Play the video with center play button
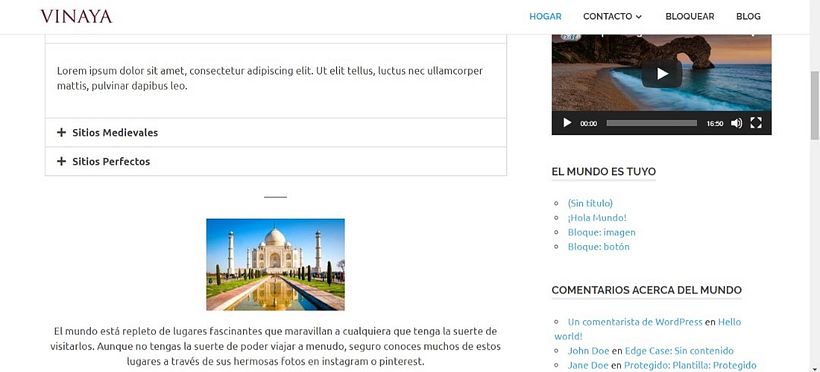The width and height of the screenshot is (820, 372). tap(662, 74)
